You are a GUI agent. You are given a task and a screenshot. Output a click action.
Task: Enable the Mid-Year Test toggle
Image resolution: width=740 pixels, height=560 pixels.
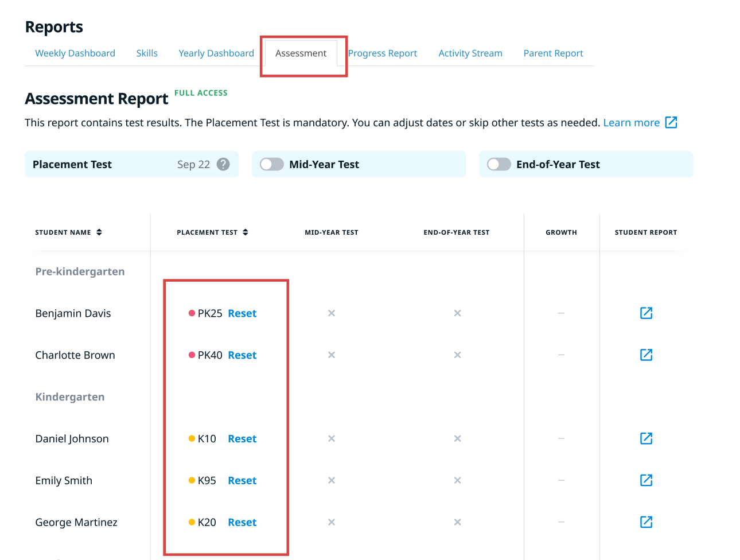click(272, 165)
